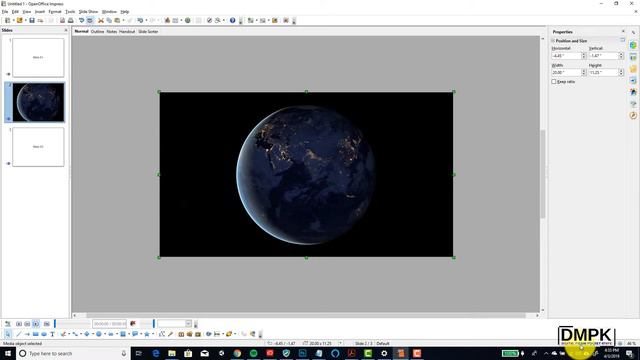Click the Copy icon in toolbar
This screenshot has height=360, width=640.
coord(109,20)
